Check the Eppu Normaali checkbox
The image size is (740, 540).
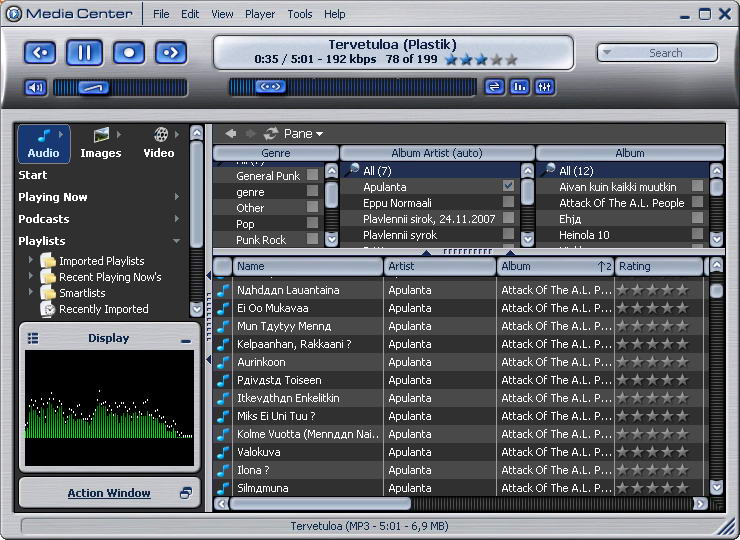point(508,202)
